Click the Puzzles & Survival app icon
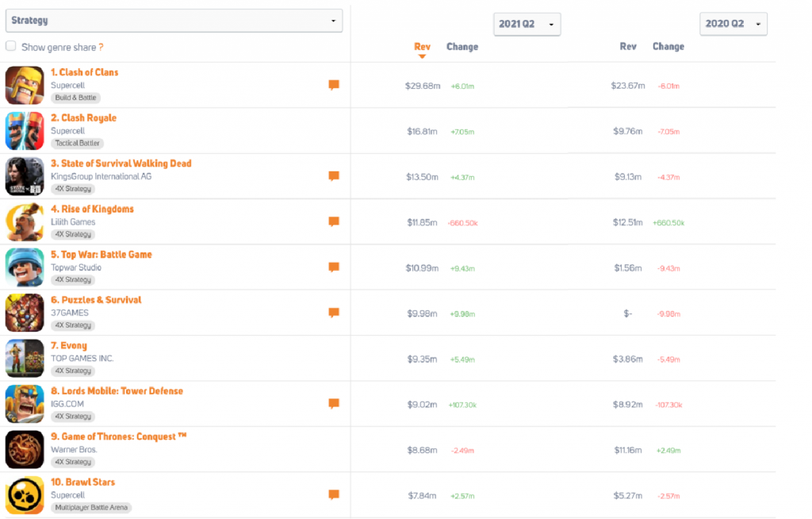812x519 pixels. coord(25,313)
